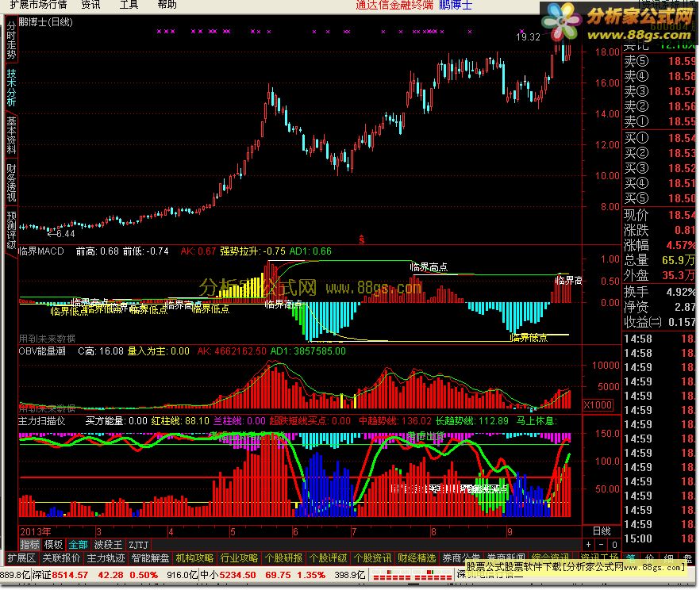
Task: Click the 2013年 label on the time axis
Action: point(35,531)
